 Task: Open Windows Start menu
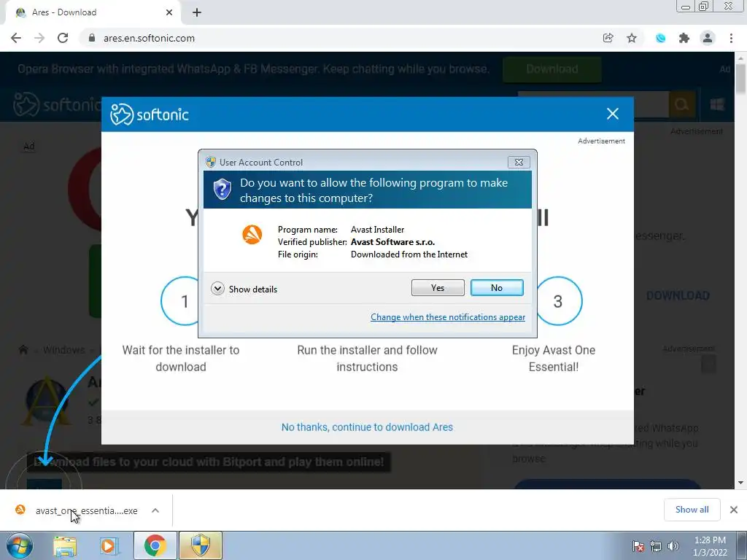click(x=19, y=545)
